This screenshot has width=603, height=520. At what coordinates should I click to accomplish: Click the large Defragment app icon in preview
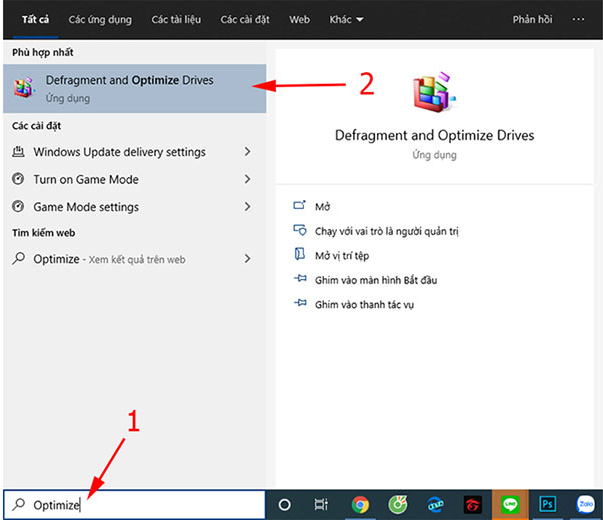click(x=434, y=92)
